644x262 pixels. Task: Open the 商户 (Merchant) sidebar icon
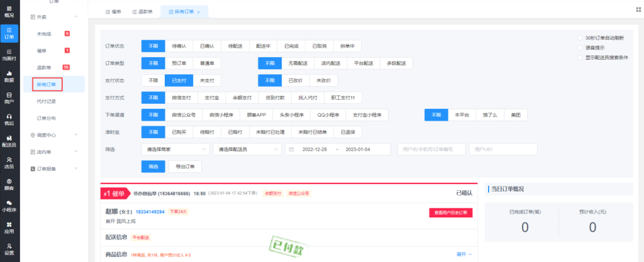[9, 97]
